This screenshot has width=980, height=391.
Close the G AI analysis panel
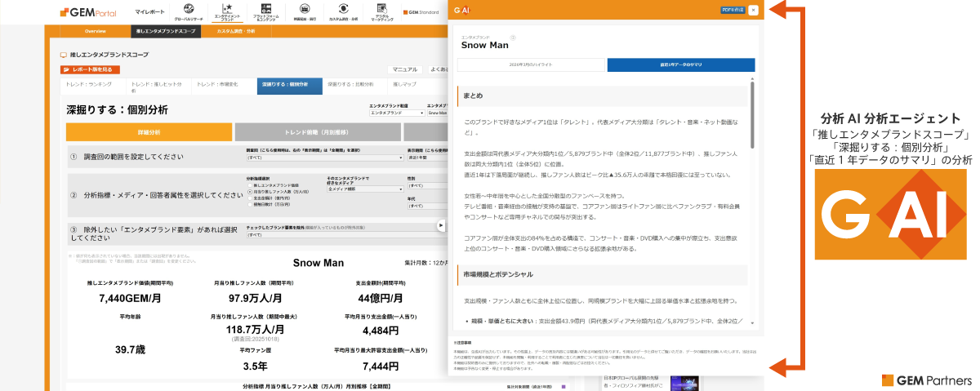(753, 10)
